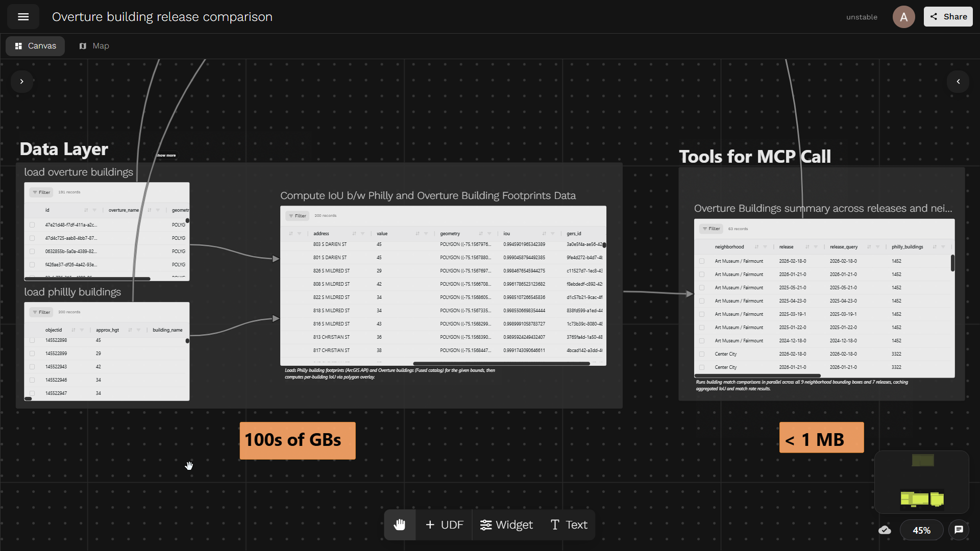Click the title 'Overture building release comparison'

[x=162, y=17]
